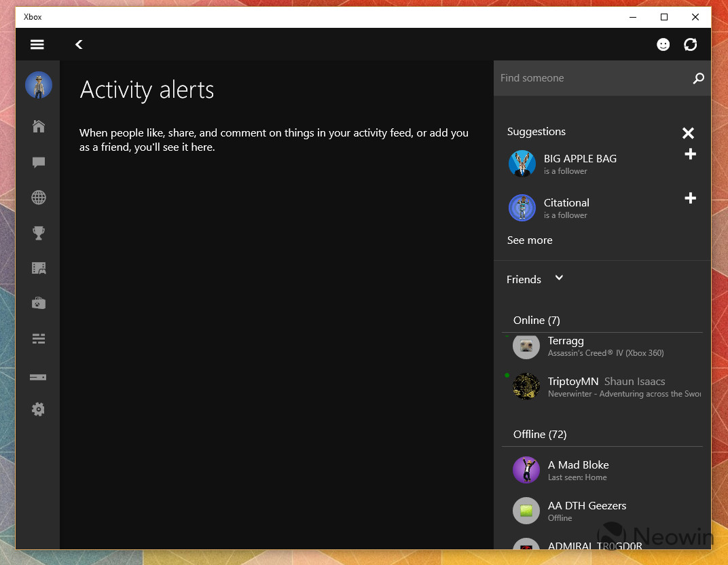Select offline friend AA DTH Geezers
728x565 pixels.
pyautogui.click(x=602, y=511)
